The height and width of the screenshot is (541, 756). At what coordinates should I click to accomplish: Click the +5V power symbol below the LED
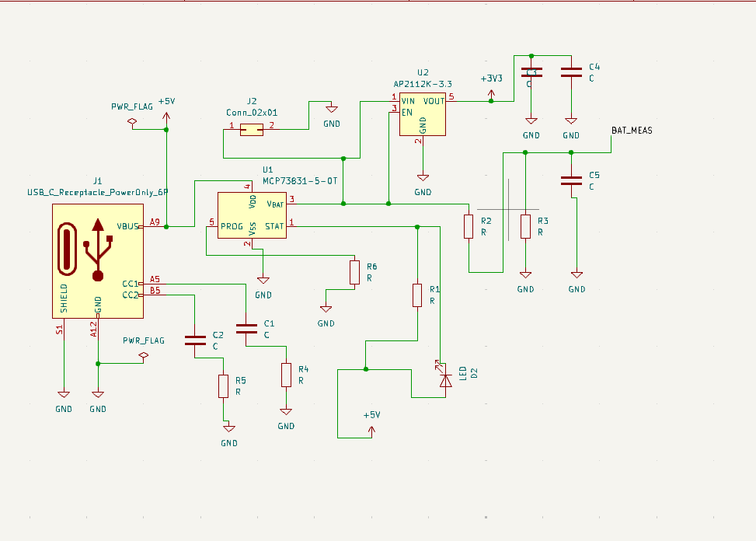pos(371,431)
